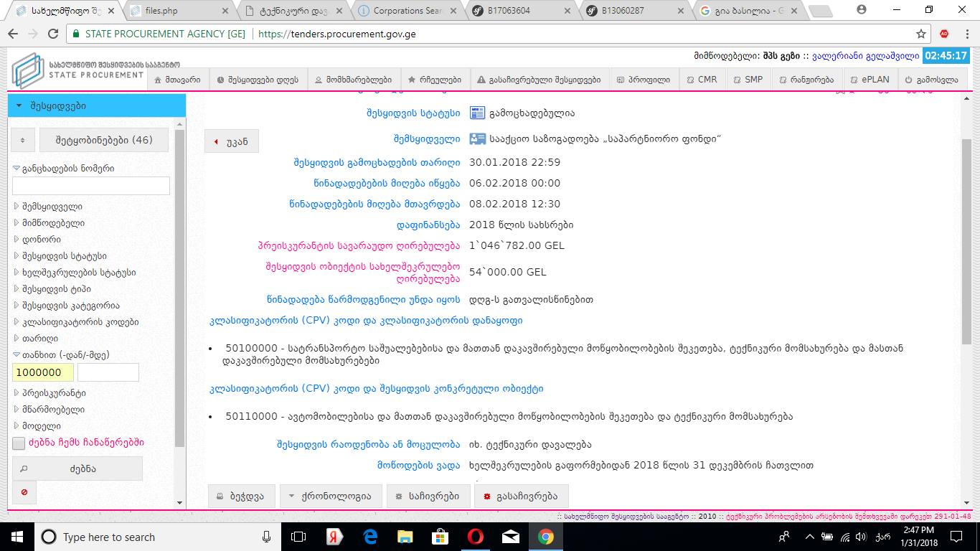The width and height of the screenshot is (980, 551).
Task: Expand the მიმწოდებელი filter
Action: (x=49, y=223)
